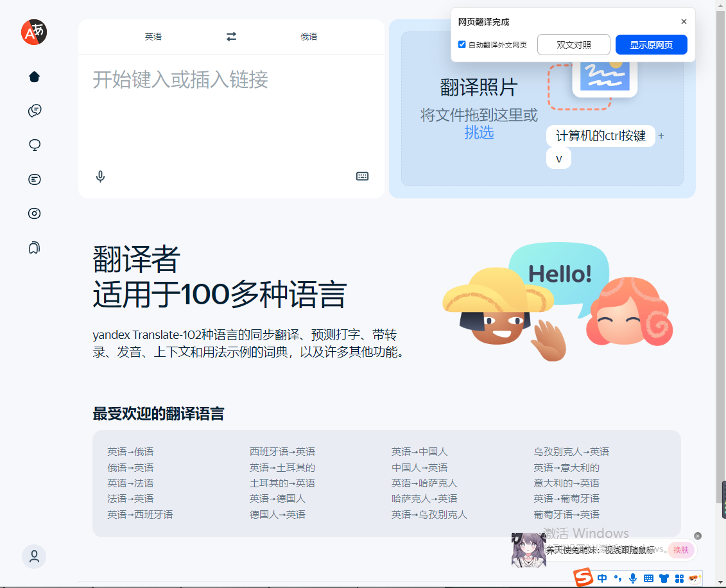
Task: Click the anime character avatar thumbnail
Action: (x=529, y=550)
